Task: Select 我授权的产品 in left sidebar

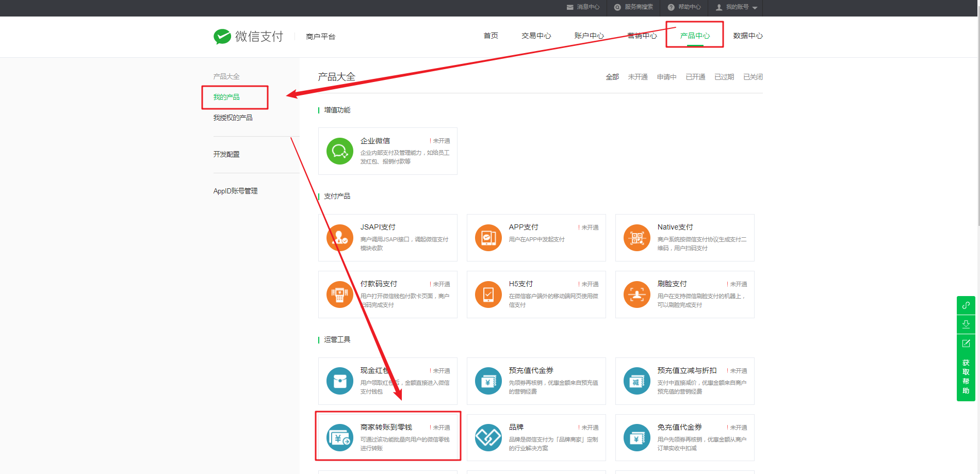Action: pos(233,118)
